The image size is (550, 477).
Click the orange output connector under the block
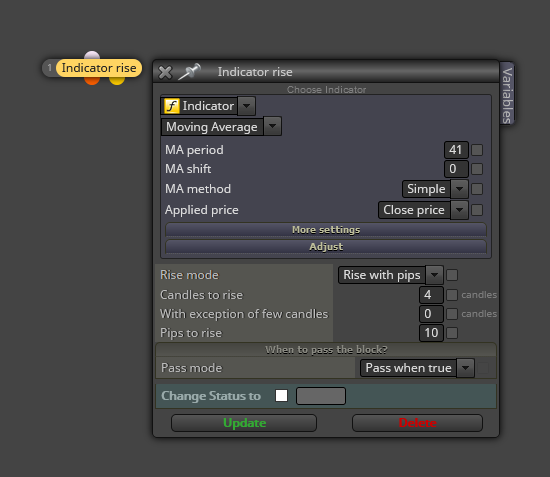(92, 81)
